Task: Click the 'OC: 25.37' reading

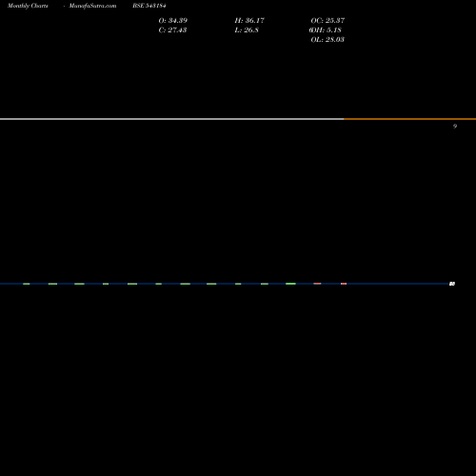Action: 327,20
